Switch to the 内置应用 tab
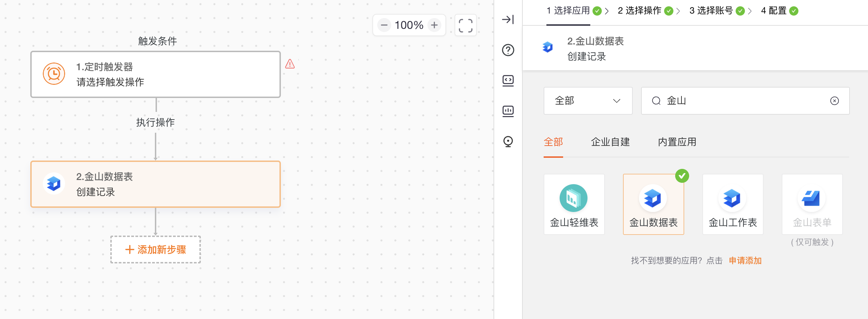868x319 pixels. click(677, 142)
